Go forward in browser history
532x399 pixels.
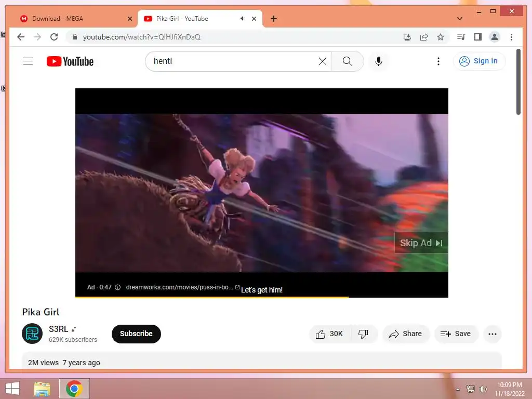coord(37,37)
